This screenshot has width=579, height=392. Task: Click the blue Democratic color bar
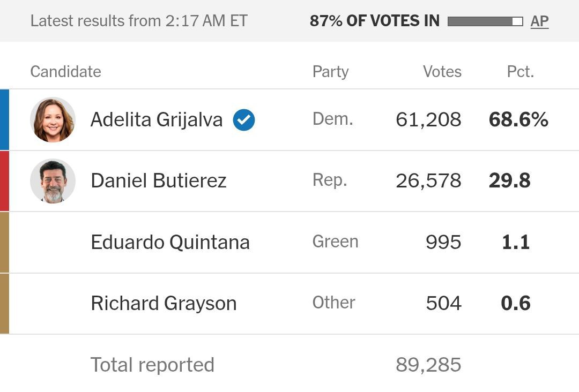pos(4,120)
